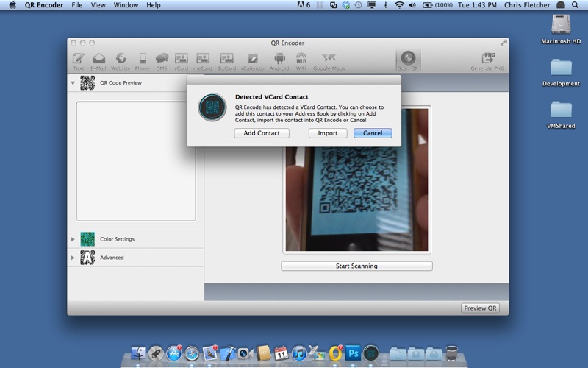This screenshot has height=368, width=588.
Task: Select the Text QR type icon
Action: coord(79,59)
